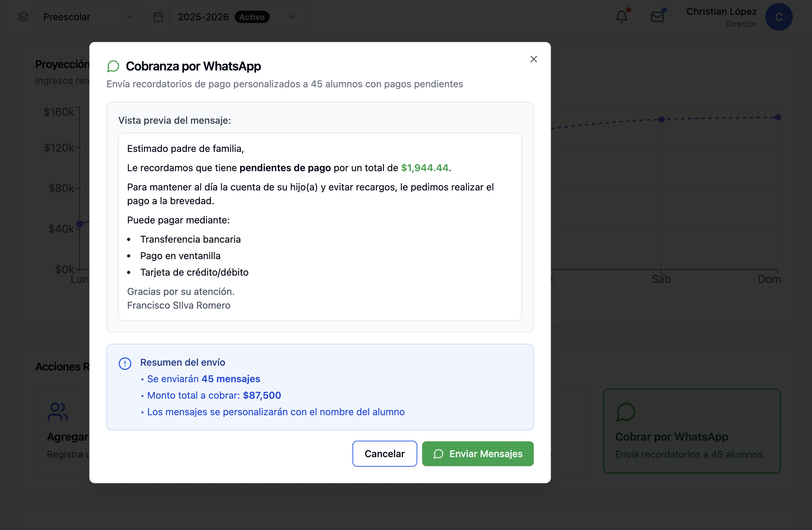Image resolution: width=812 pixels, height=530 pixels.
Task: Click the Sáb data point on chart
Action: pyautogui.click(x=661, y=119)
